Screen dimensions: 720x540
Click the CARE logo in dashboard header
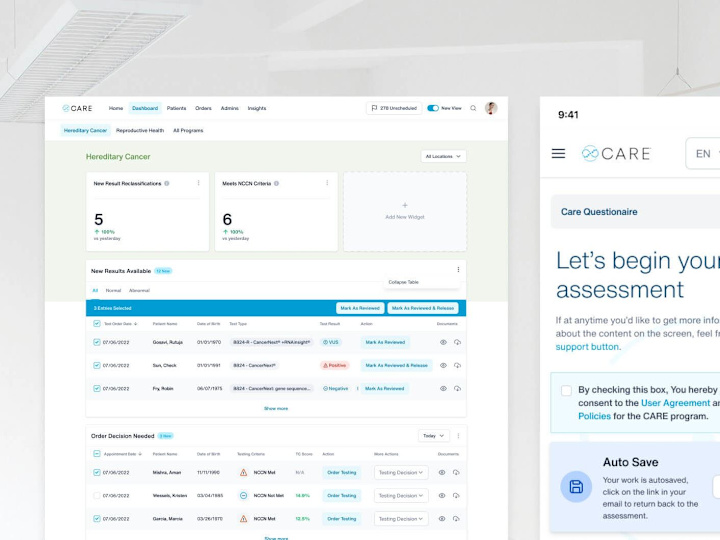tap(77, 108)
